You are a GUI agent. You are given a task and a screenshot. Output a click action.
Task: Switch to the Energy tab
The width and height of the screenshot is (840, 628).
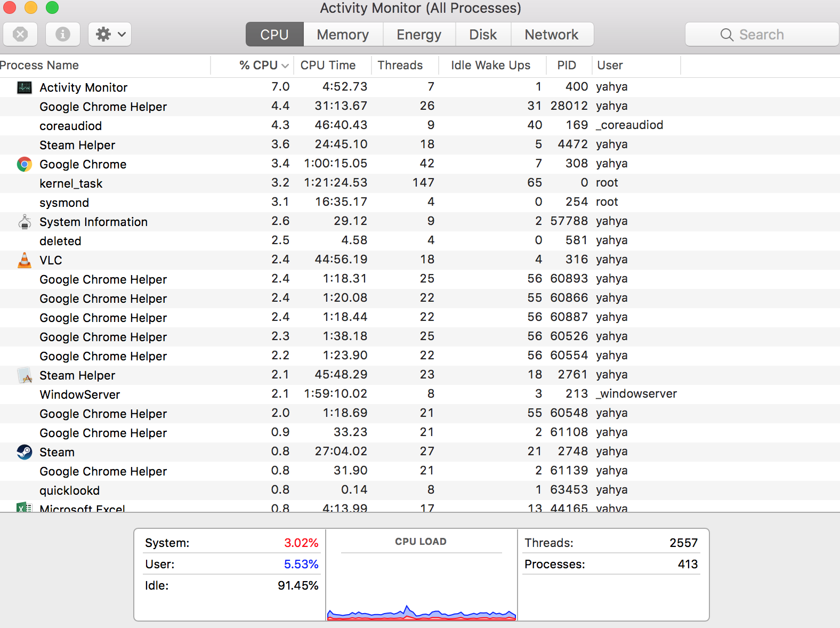click(x=419, y=34)
